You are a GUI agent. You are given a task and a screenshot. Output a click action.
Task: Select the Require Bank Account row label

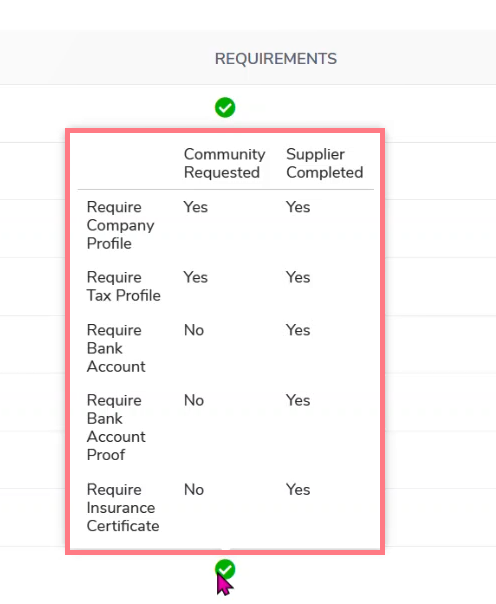pyautogui.click(x=116, y=348)
